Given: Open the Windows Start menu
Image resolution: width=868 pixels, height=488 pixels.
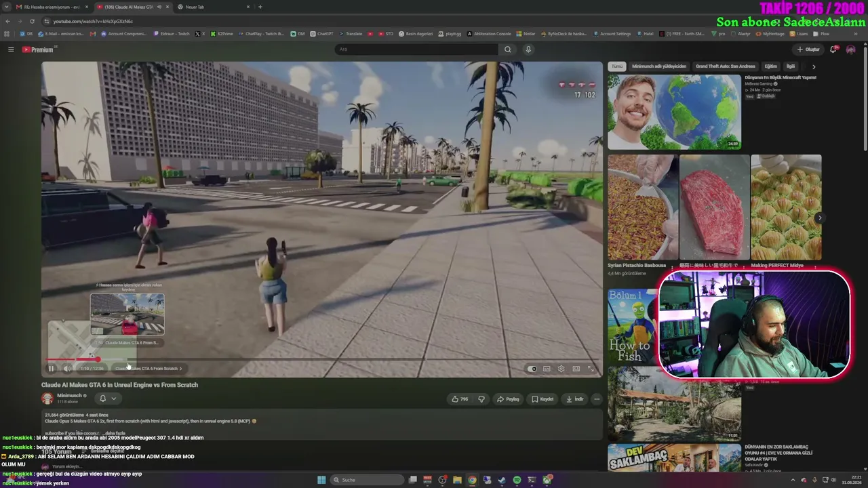Looking at the screenshot, I should [x=321, y=480].
